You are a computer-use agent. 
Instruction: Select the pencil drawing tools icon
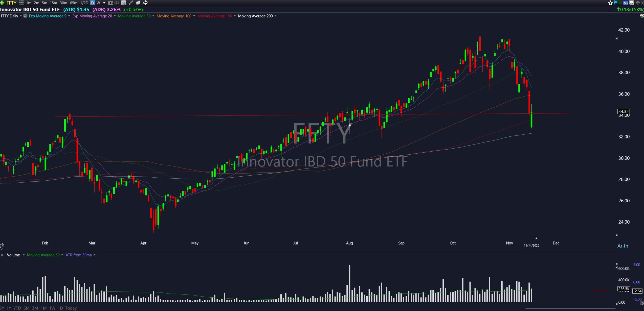point(131,3)
